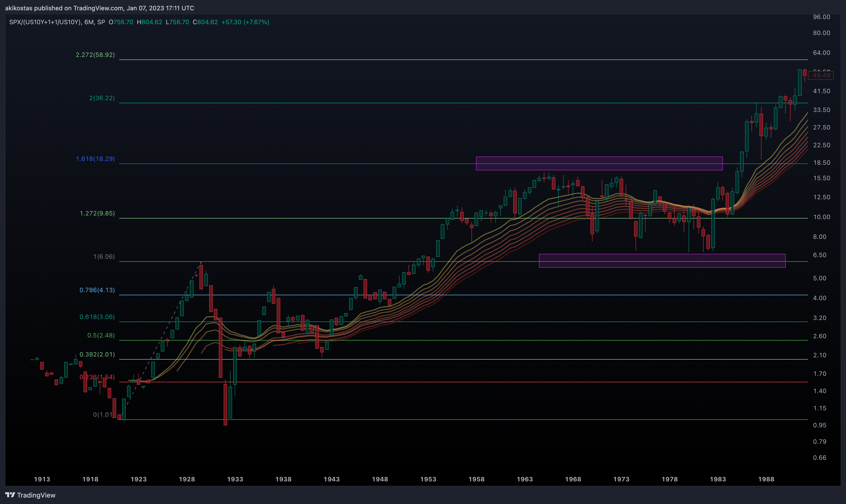
Task: Select the 0.786(4.13) Fibonacci level label
Action: coord(97,290)
